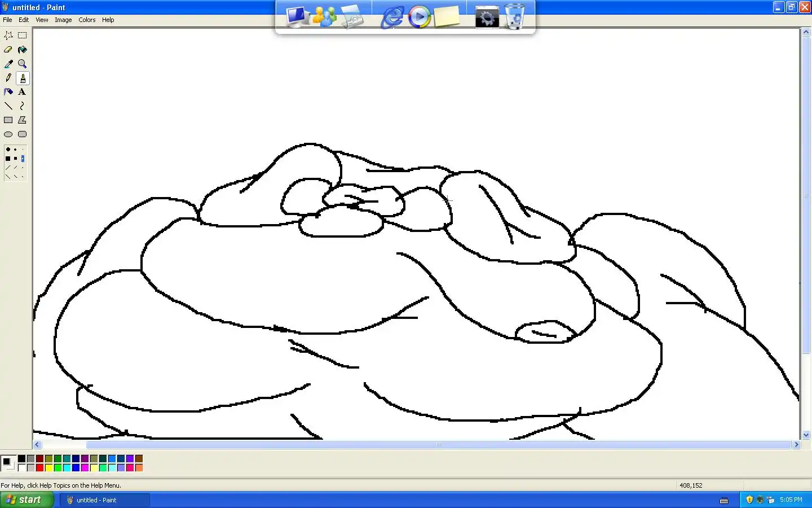Screen dimensions: 812x508
Task: Click the vertical scrollbar down arrow
Action: [806, 435]
